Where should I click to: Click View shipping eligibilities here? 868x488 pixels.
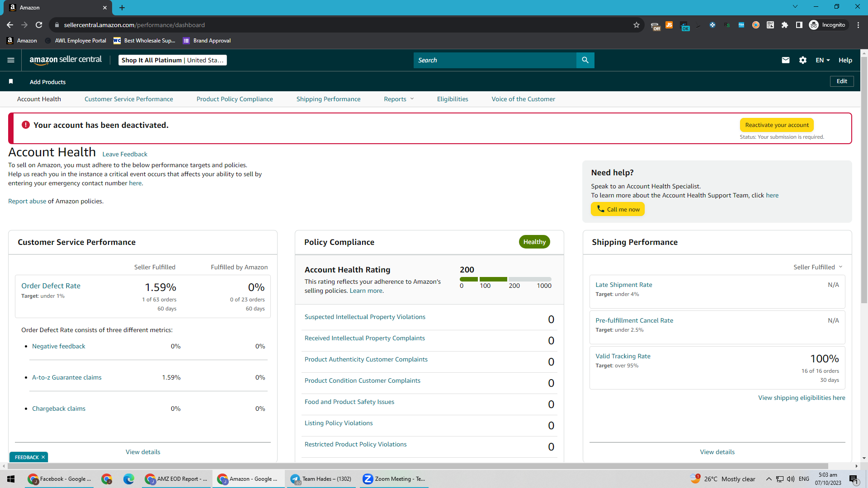pyautogui.click(x=802, y=398)
